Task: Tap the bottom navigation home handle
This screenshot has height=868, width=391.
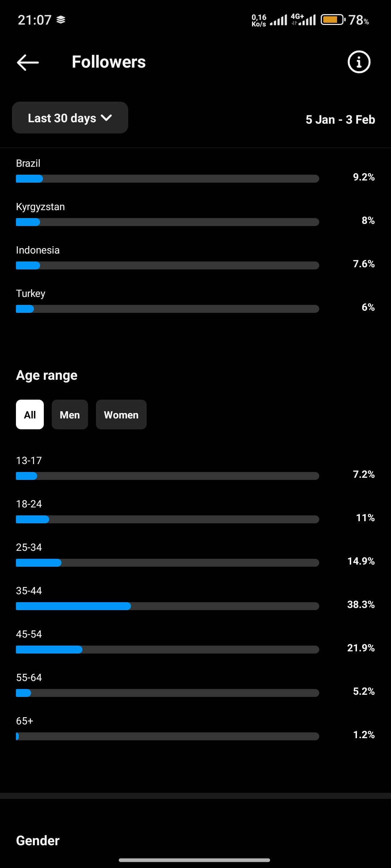Action: pos(194,860)
